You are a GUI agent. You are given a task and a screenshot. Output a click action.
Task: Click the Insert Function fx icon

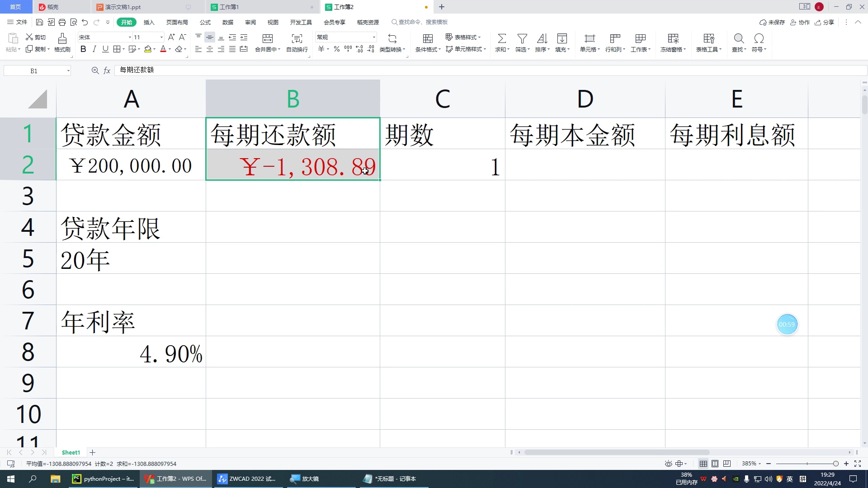pos(107,70)
